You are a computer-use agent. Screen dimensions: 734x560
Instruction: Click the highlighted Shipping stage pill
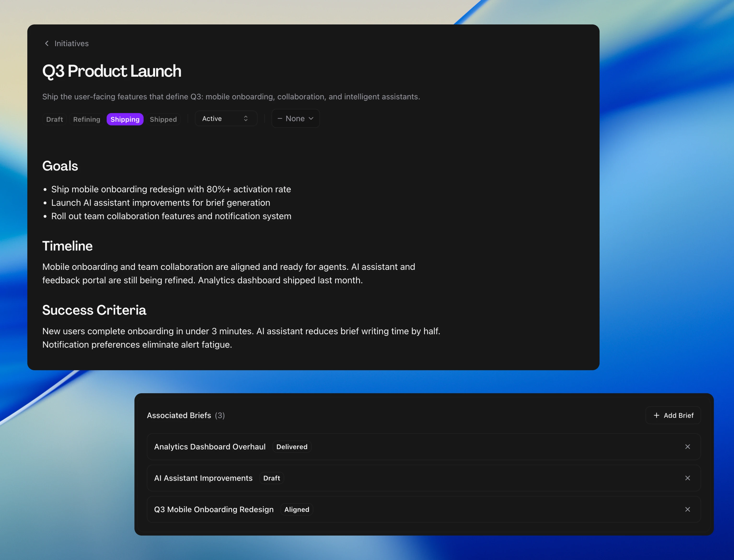tap(125, 119)
